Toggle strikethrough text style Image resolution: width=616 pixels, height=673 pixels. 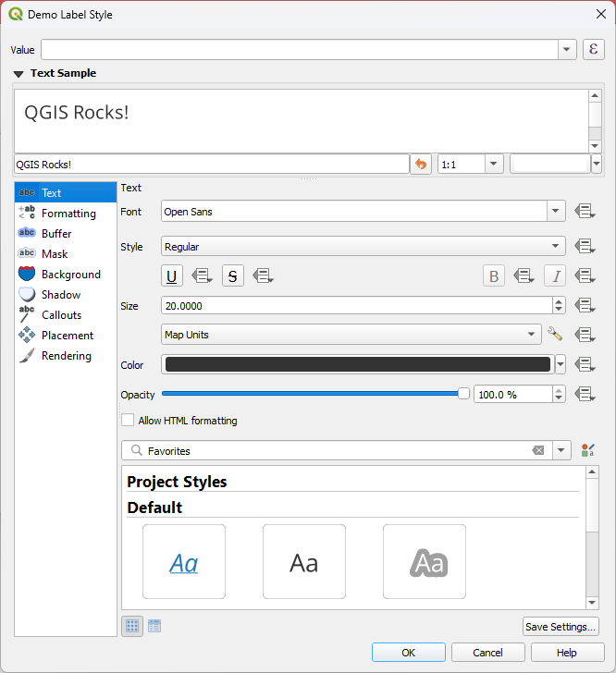232,275
